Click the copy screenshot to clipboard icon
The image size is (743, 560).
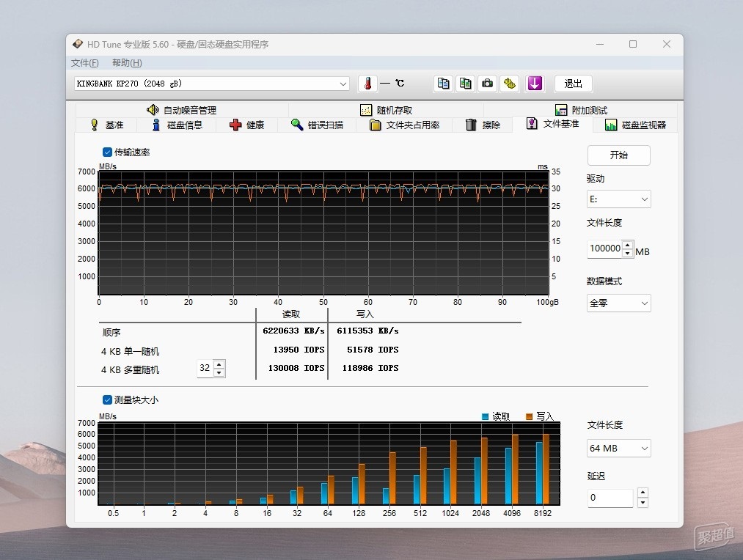click(x=465, y=84)
